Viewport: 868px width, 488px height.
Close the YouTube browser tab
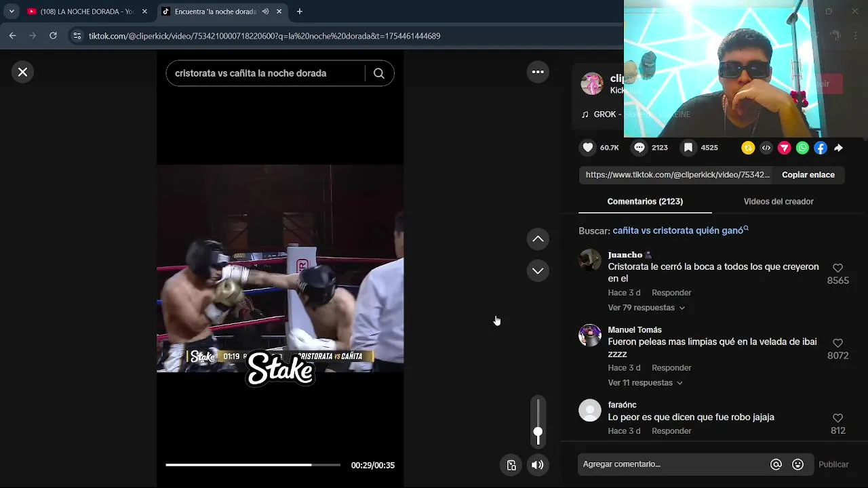[x=144, y=12]
